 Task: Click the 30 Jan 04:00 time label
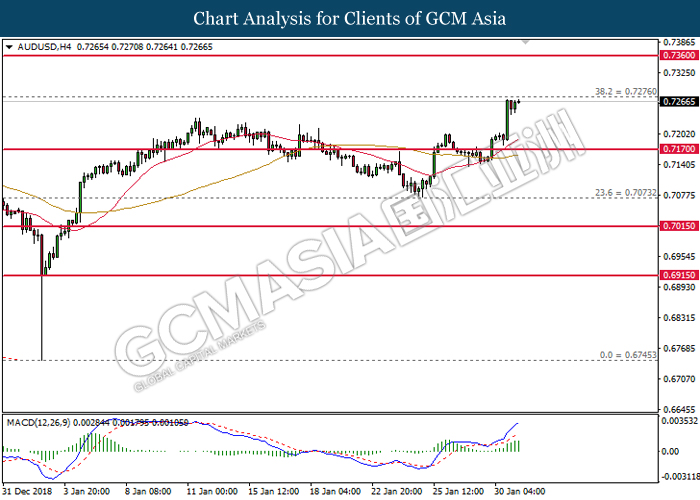click(520, 492)
